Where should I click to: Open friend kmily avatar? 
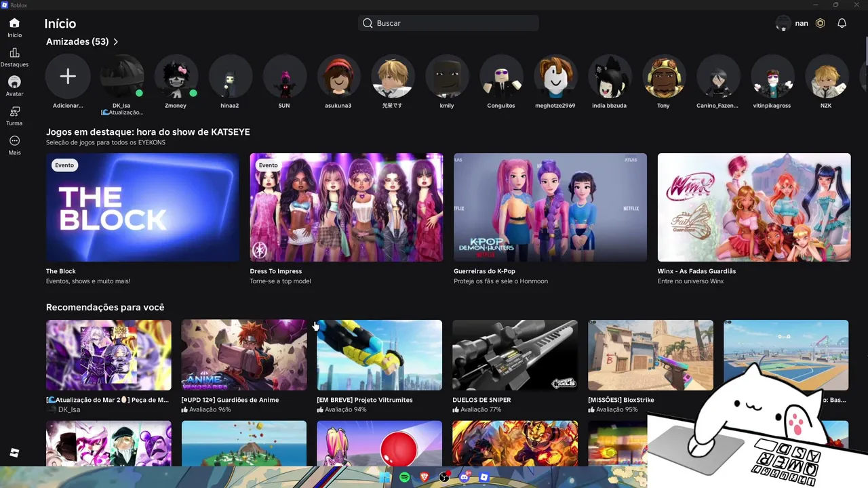coord(448,76)
